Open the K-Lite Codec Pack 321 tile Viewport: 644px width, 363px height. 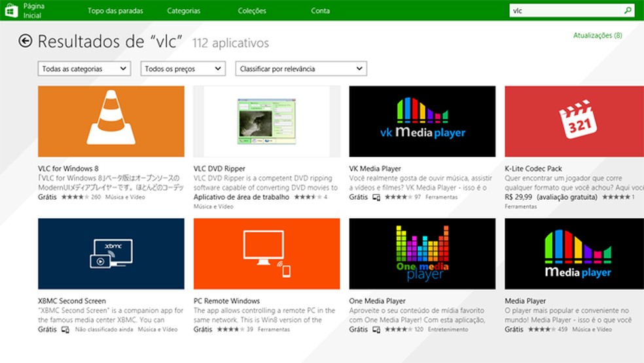click(x=574, y=121)
